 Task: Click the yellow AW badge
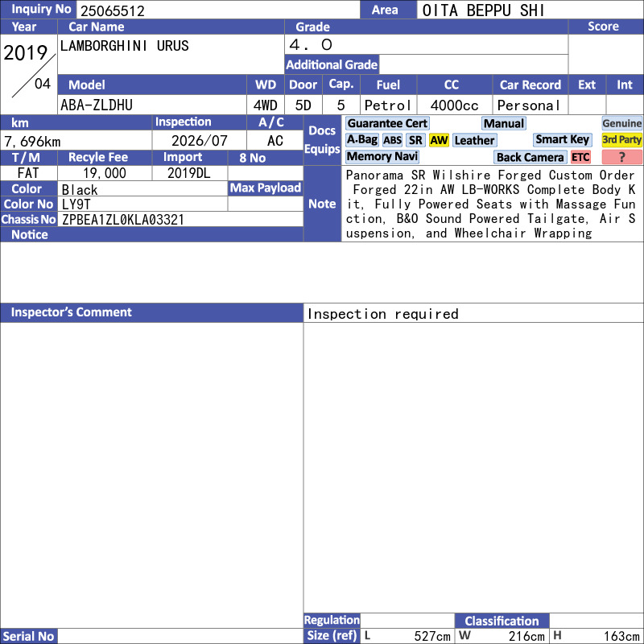tap(439, 140)
